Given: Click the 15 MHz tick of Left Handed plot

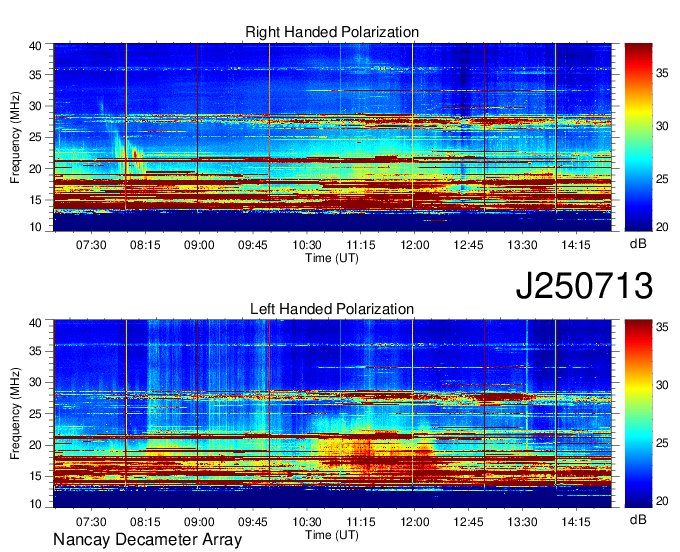Looking at the screenshot, I should tap(35, 477).
